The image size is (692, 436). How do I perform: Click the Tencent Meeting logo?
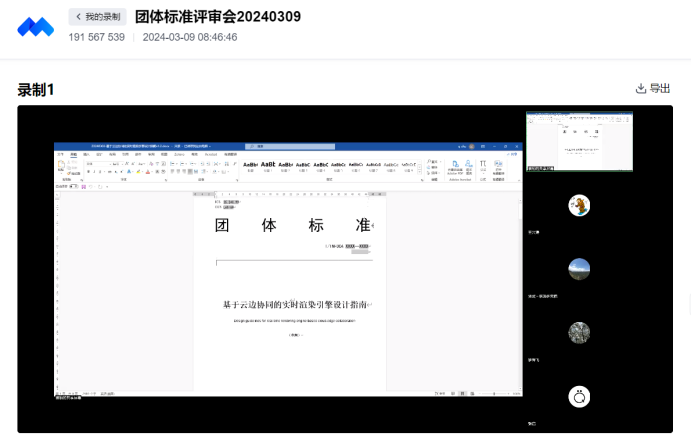35,27
